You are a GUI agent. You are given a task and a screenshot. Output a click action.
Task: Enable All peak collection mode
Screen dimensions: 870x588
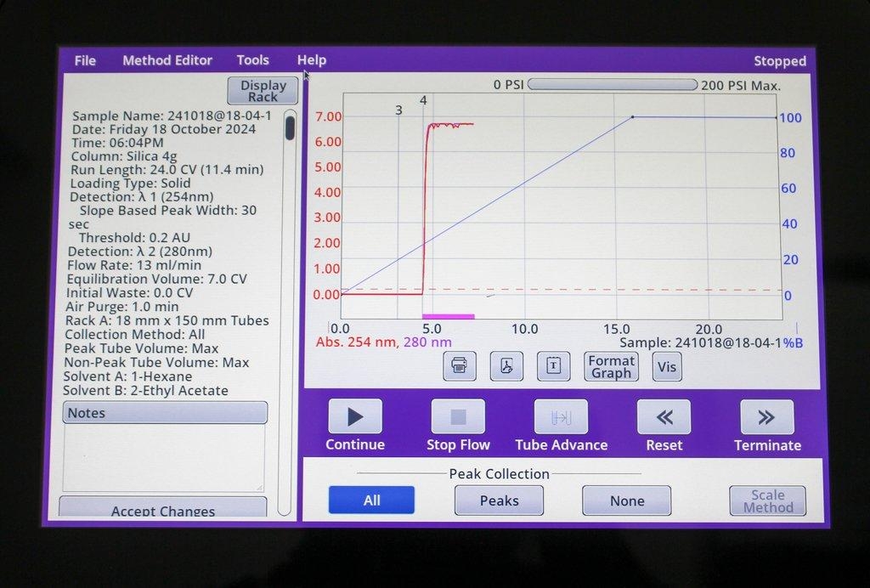click(x=371, y=500)
